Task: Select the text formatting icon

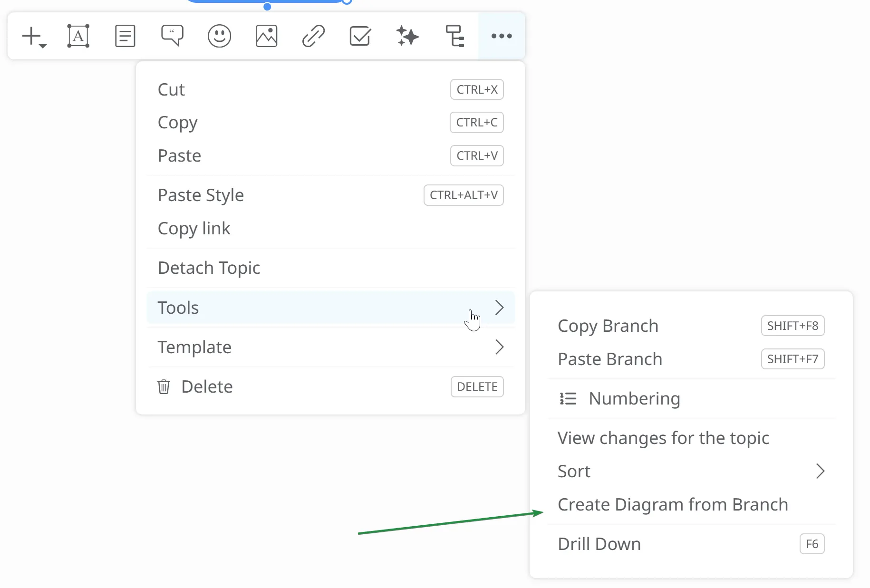Action: click(78, 36)
